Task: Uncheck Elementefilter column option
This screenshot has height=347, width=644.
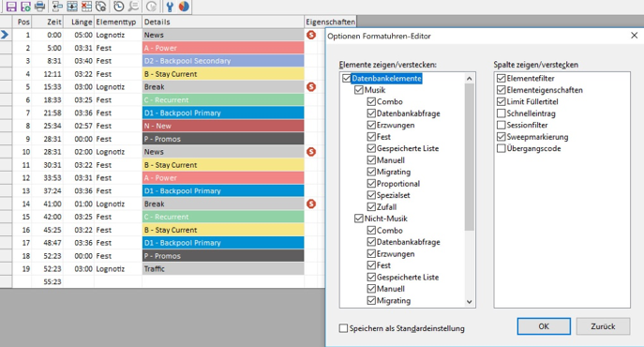Action: click(502, 78)
